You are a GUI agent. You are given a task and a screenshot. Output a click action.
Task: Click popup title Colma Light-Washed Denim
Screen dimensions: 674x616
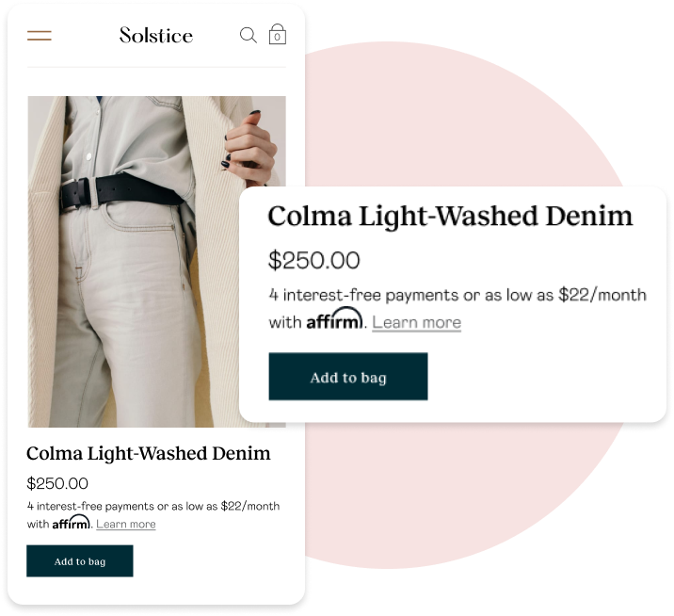(x=450, y=217)
